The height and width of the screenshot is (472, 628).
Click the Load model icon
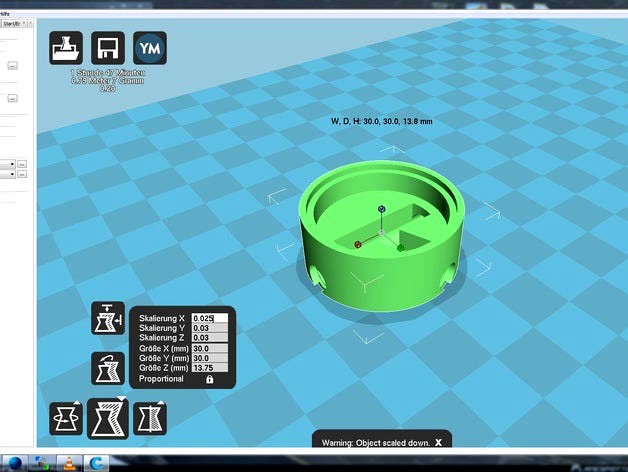67,48
